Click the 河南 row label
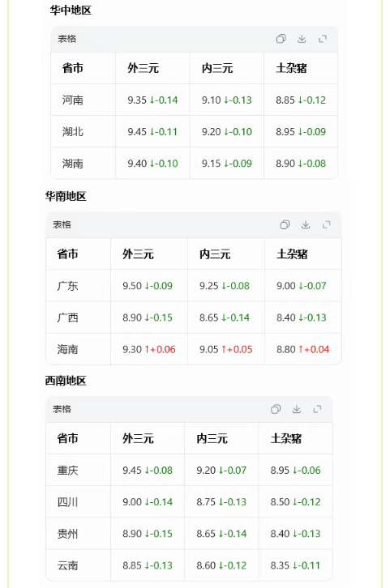This screenshot has width=390, height=588. point(72,100)
